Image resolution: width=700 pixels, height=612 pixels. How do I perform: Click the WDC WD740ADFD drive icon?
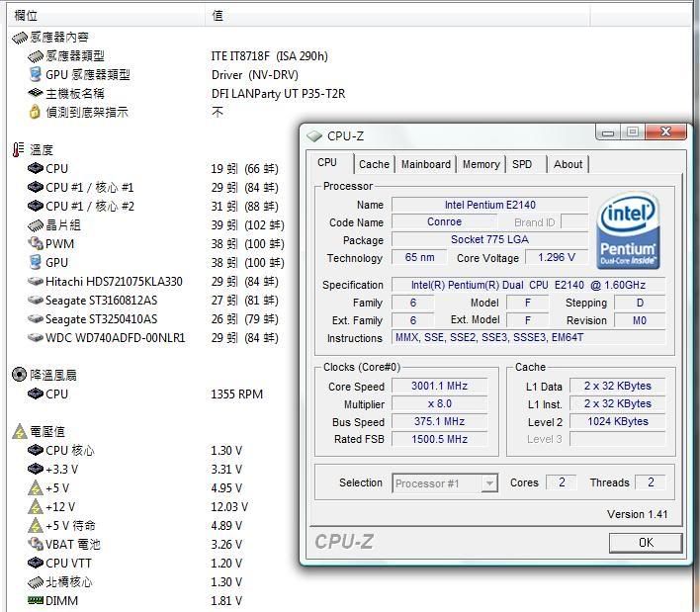[x=36, y=337]
